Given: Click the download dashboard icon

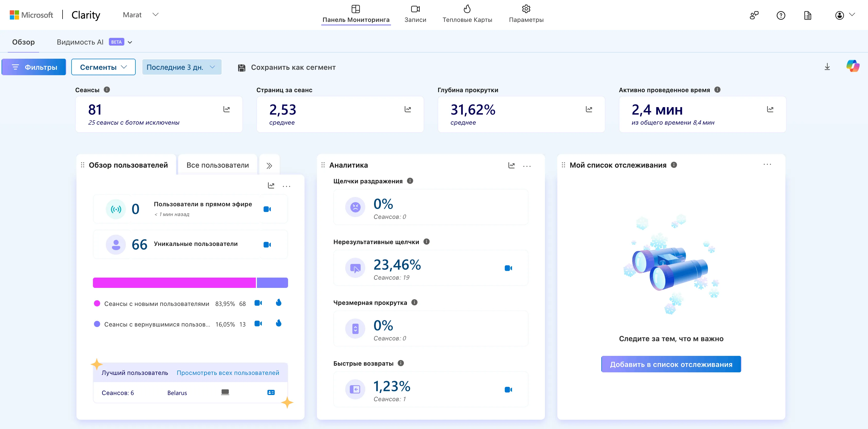Looking at the screenshot, I should coord(827,67).
